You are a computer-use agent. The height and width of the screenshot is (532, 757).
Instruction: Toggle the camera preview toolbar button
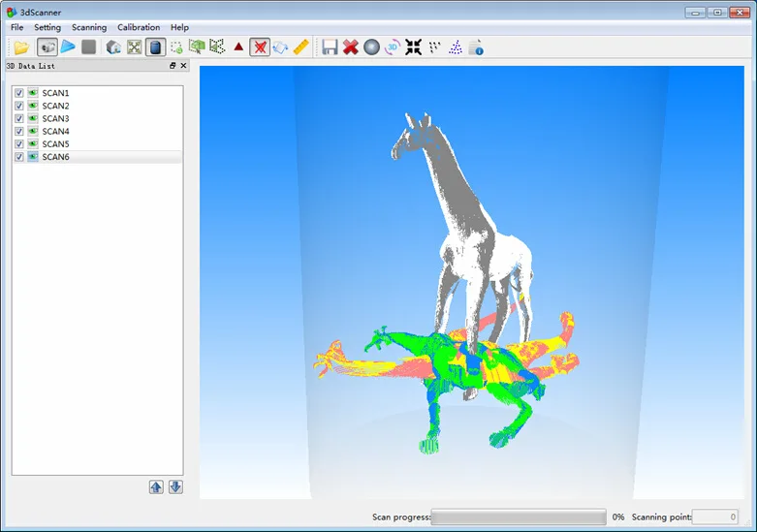pyautogui.click(x=47, y=47)
